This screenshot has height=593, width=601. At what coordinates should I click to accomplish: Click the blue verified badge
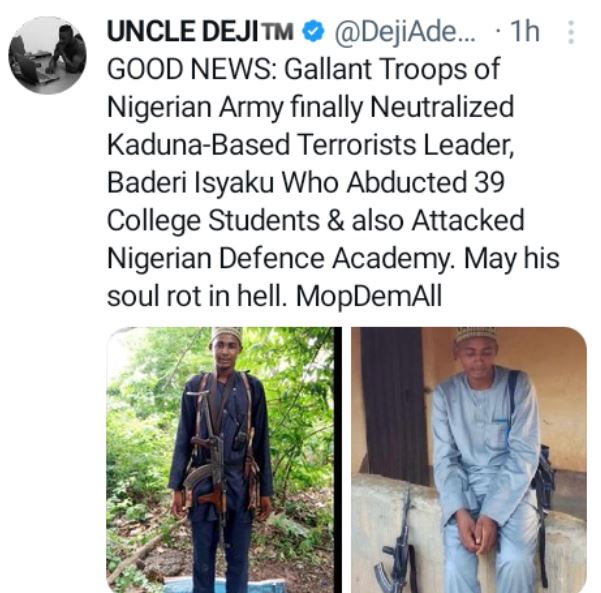[x=313, y=33]
